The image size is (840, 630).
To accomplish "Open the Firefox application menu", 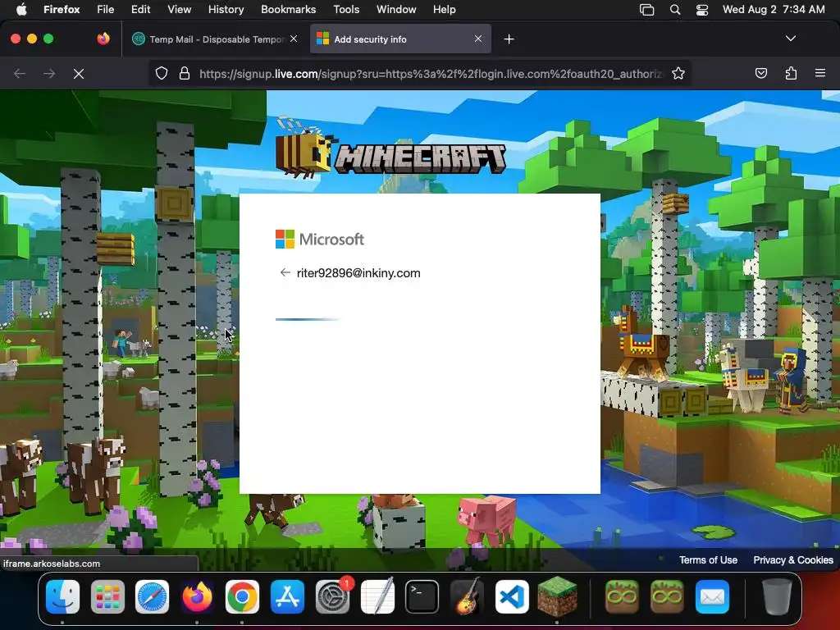I will pyautogui.click(x=62, y=9).
